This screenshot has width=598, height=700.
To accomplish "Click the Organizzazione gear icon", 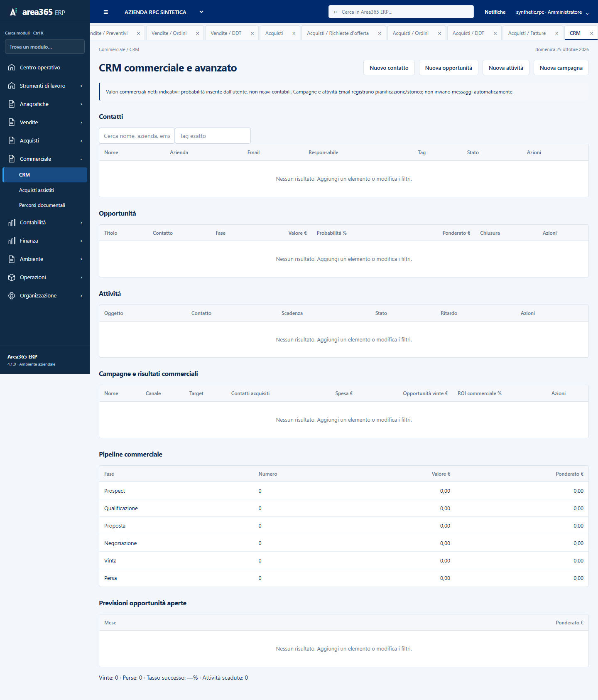I will pyautogui.click(x=12, y=295).
